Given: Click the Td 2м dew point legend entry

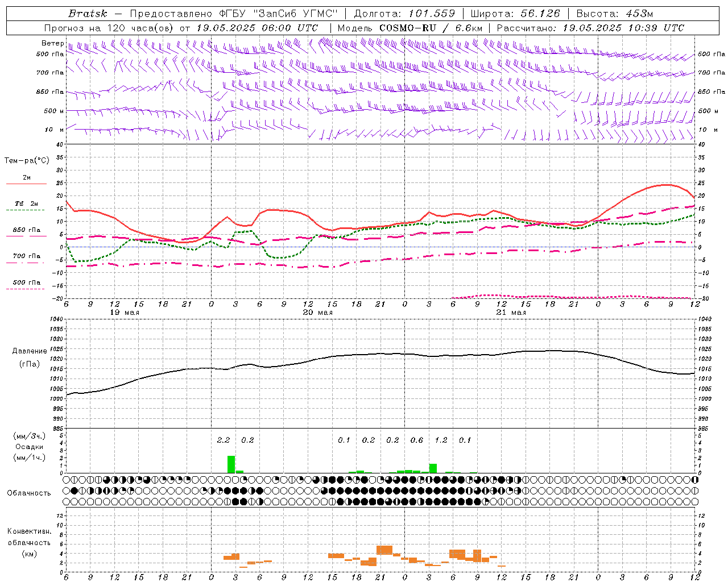Looking at the screenshot, I should (26, 203).
